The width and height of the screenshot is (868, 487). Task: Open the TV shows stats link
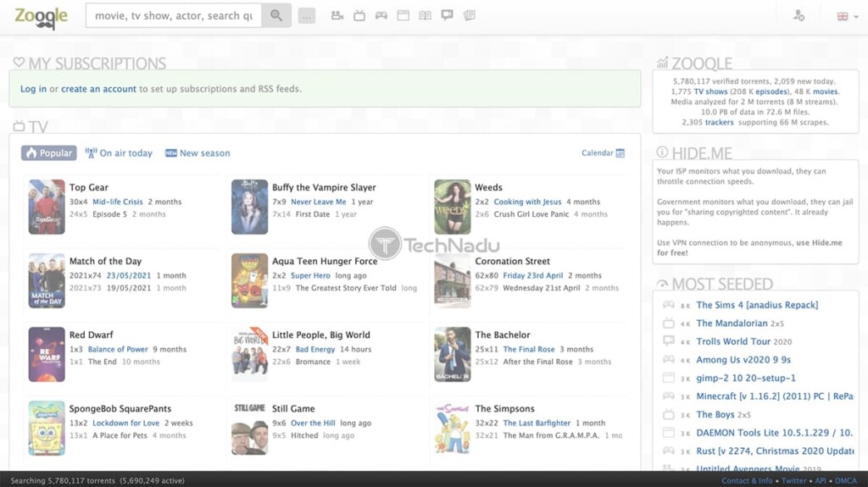click(711, 91)
